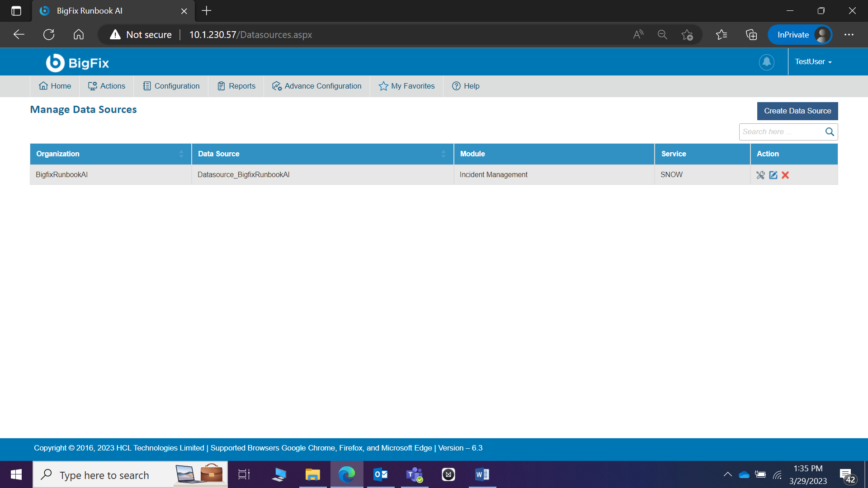The image size is (868, 488).
Task: Open the notification bell in header
Action: [x=766, y=62]
